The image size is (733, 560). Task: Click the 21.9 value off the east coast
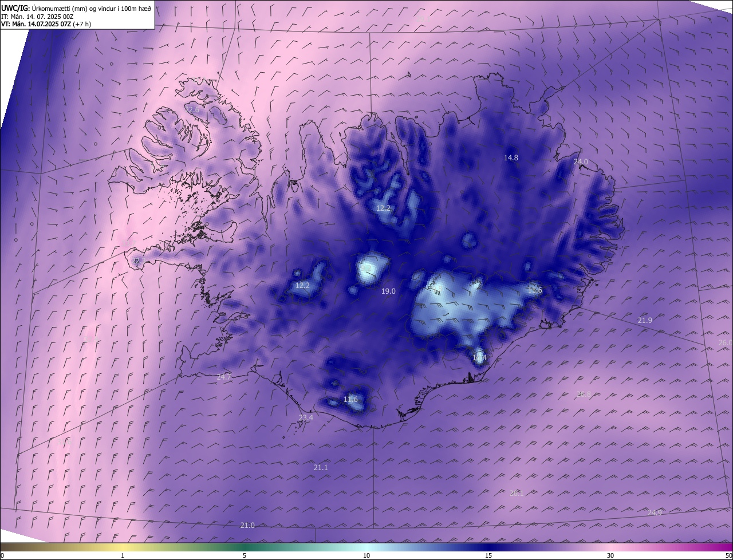645,320
